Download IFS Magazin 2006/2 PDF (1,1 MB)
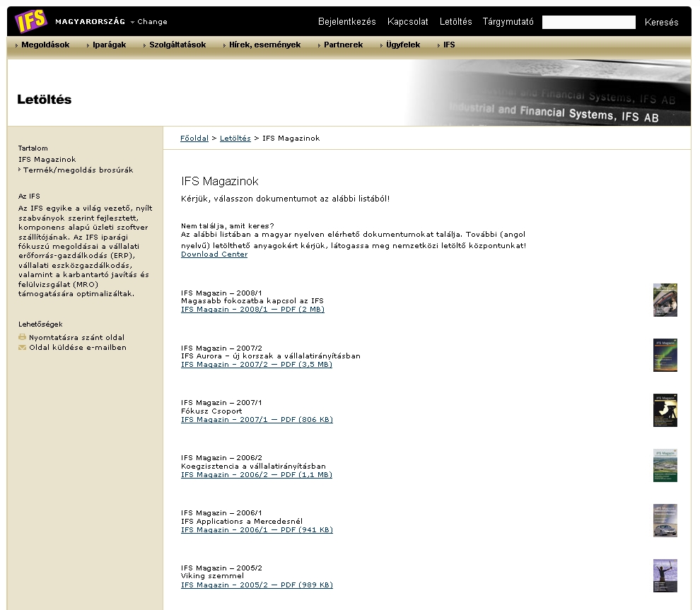Viewport: 700px width, 610px height. tap(257, 475)
